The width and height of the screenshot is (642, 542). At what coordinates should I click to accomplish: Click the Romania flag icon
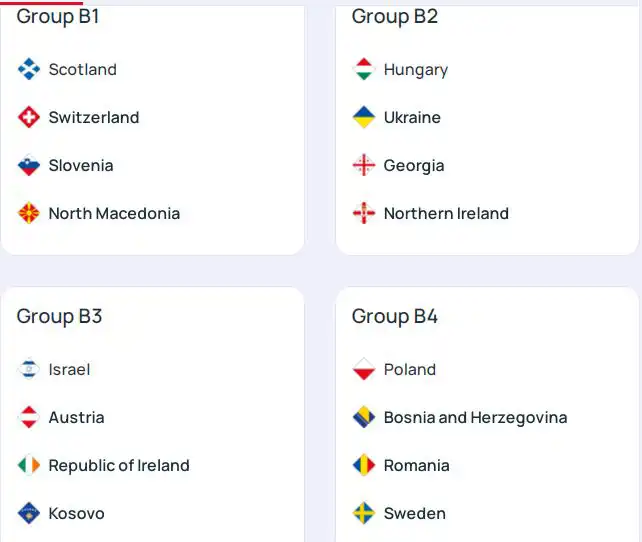364,465
